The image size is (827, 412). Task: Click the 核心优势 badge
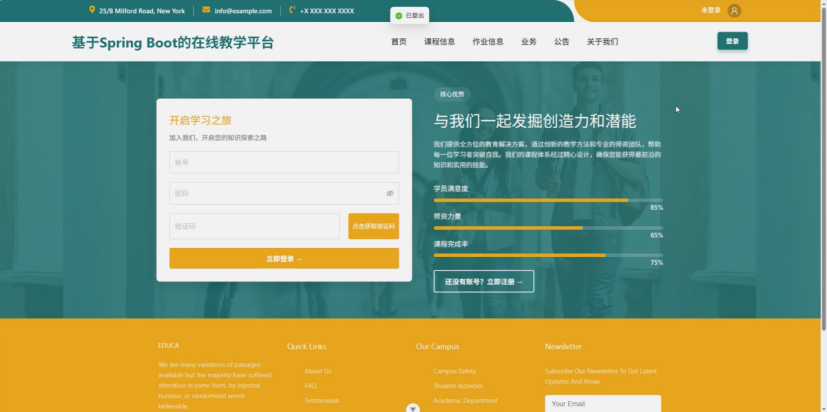(452, 94)
